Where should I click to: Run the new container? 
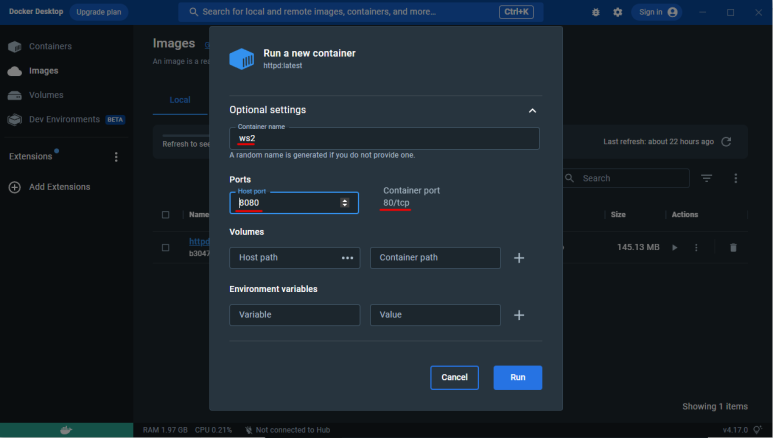coord(518,378)
